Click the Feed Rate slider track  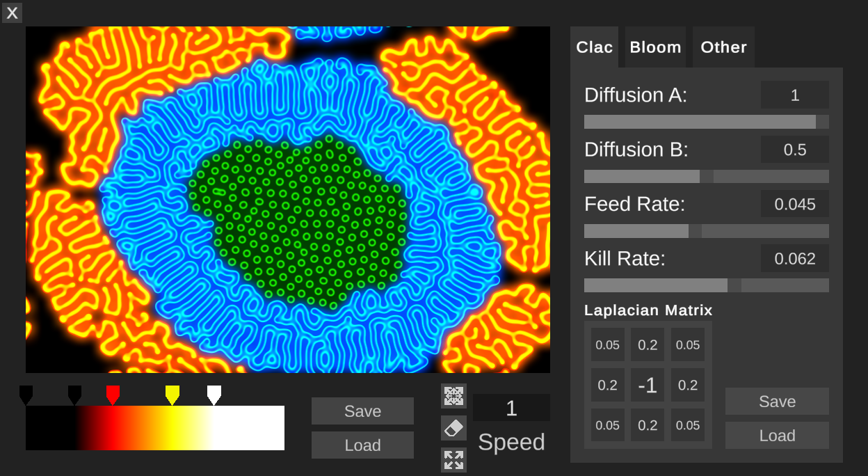coord(706,230)
